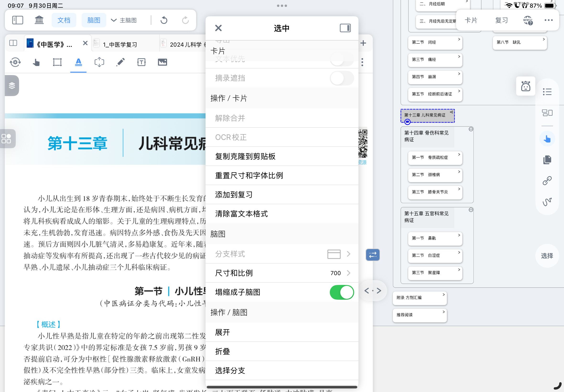Open 尺寸和比例 settings chevron
Screen dimensions: 564x392
pos(348,273)
